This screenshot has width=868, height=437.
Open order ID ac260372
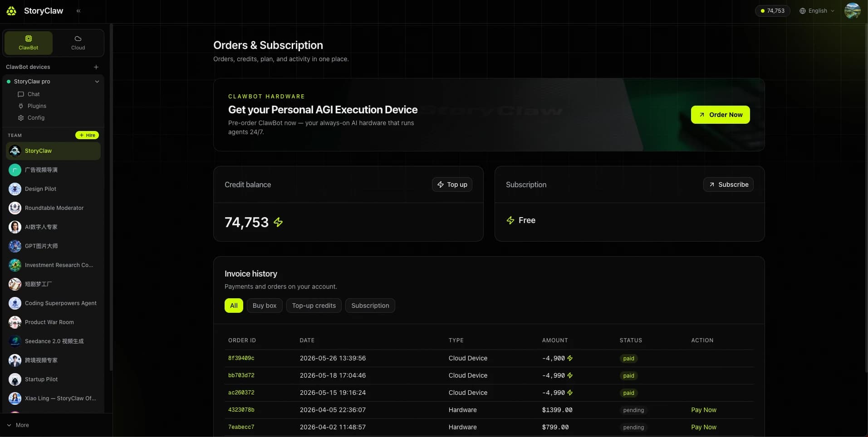241,393
